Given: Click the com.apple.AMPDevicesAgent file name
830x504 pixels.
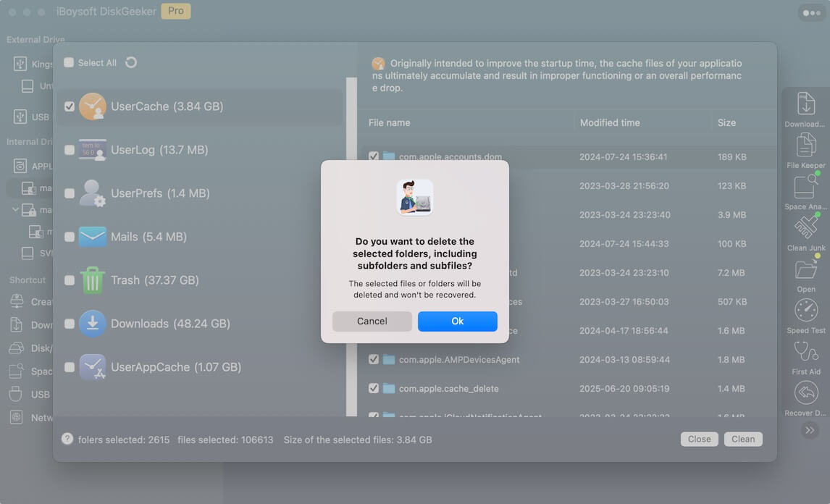Looking at the screenshot, I should pyautogui.click(x=459, y=359).
